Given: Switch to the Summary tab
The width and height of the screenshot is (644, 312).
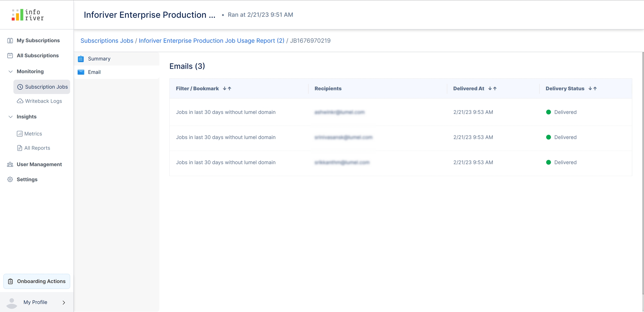Looking at the screenshot, I should coord(99,59).
